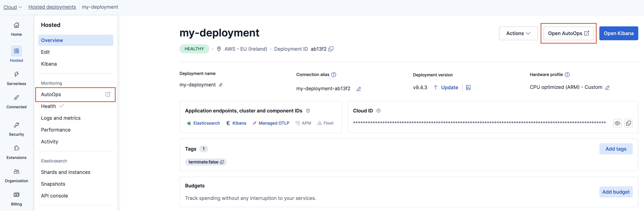Edit the deployment name pencil icon
Image resolution: width=644 pixels, height=211 pixels.
click(x=221, y=85)
